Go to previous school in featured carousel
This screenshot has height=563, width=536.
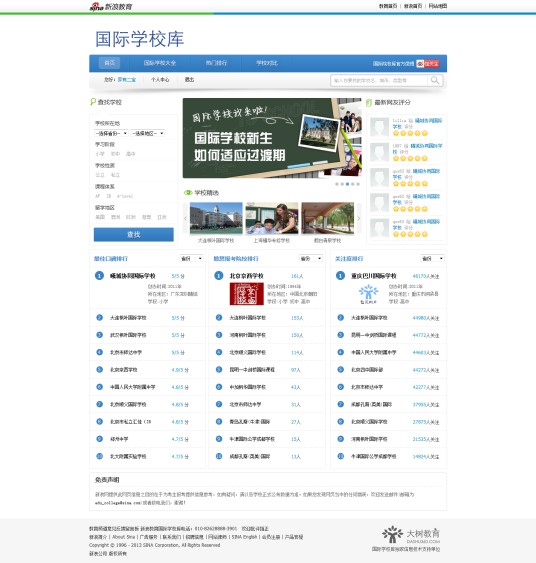click(185, 218)
